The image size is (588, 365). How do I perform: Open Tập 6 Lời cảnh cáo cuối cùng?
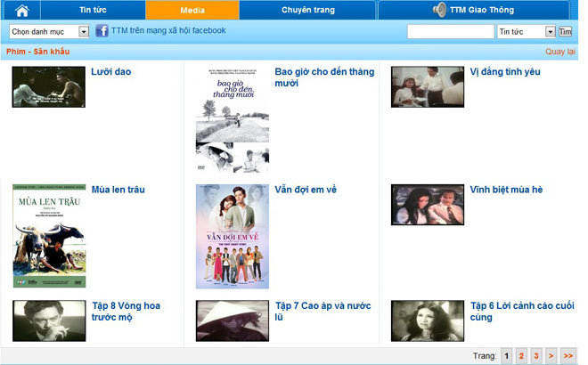pyautogui.click(x=522, y=312)
